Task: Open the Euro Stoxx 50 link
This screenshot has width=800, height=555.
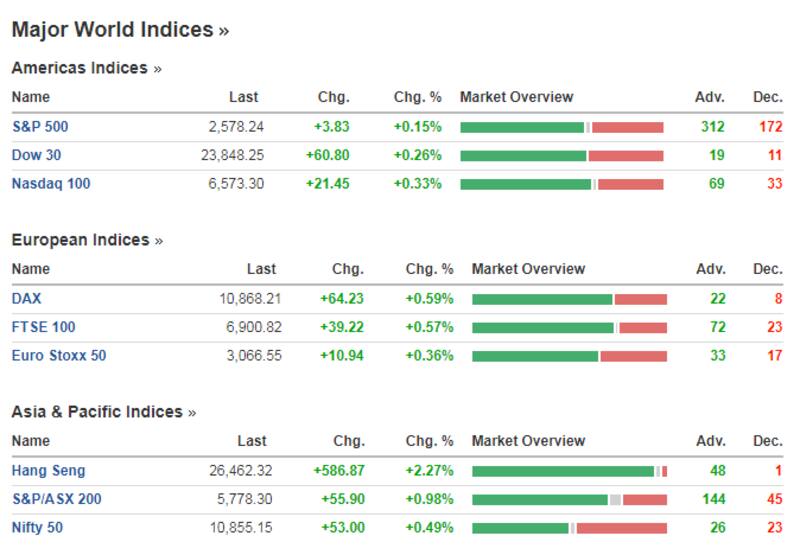Action: (59, 355)
